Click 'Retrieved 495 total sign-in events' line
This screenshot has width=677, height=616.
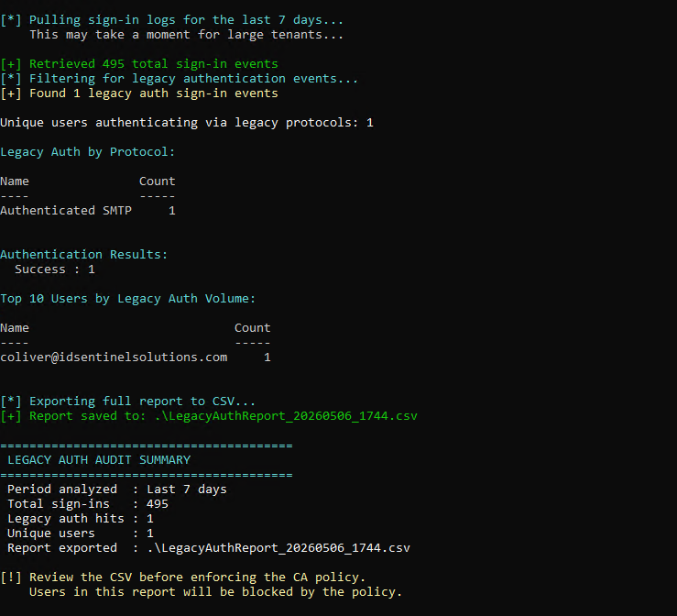click(x=139, y=64)
